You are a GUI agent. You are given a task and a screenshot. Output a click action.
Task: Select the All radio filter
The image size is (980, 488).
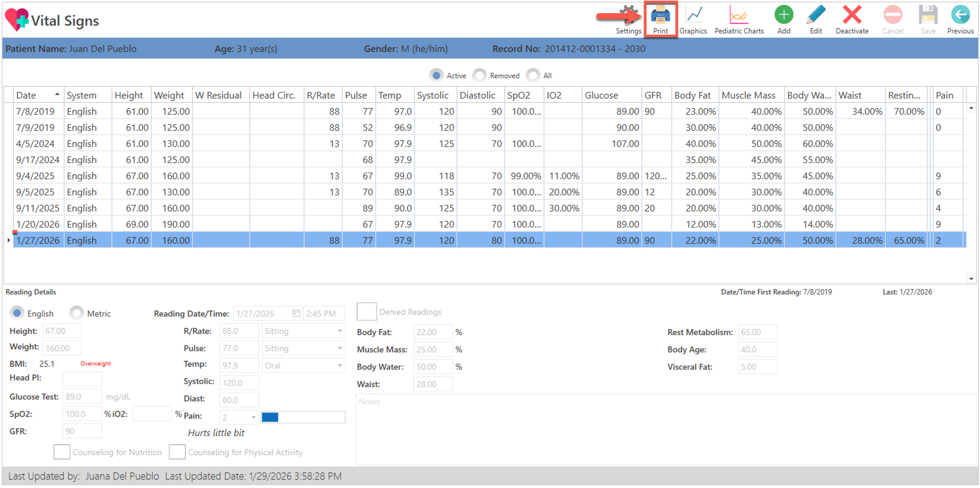533,75
